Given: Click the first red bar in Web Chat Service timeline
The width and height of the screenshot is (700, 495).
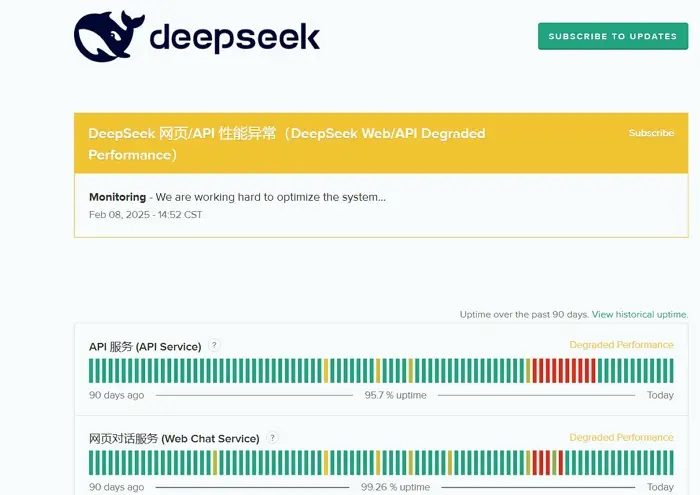Looking at the screenshot, I should click(535, 462).
